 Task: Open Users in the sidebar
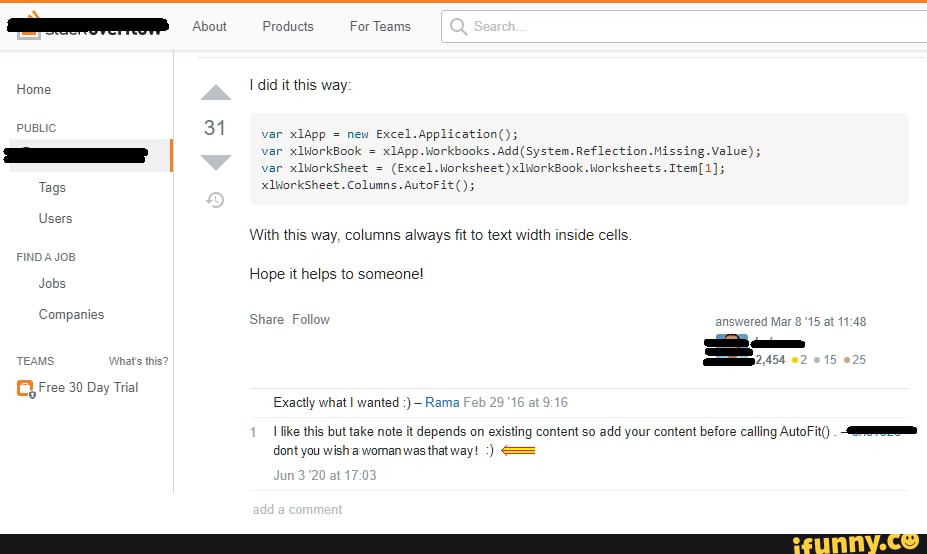click(x=55, y=219)
